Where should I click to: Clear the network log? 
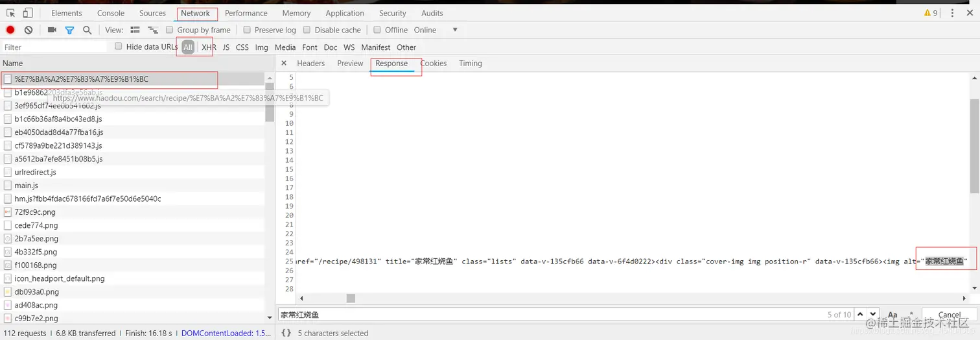(x=29, y=30)
